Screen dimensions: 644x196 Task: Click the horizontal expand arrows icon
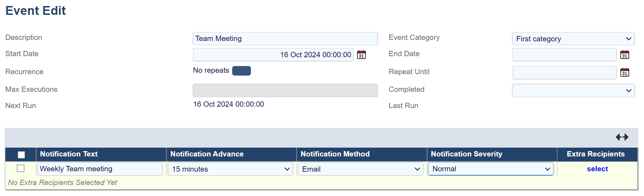coord(622,137)
